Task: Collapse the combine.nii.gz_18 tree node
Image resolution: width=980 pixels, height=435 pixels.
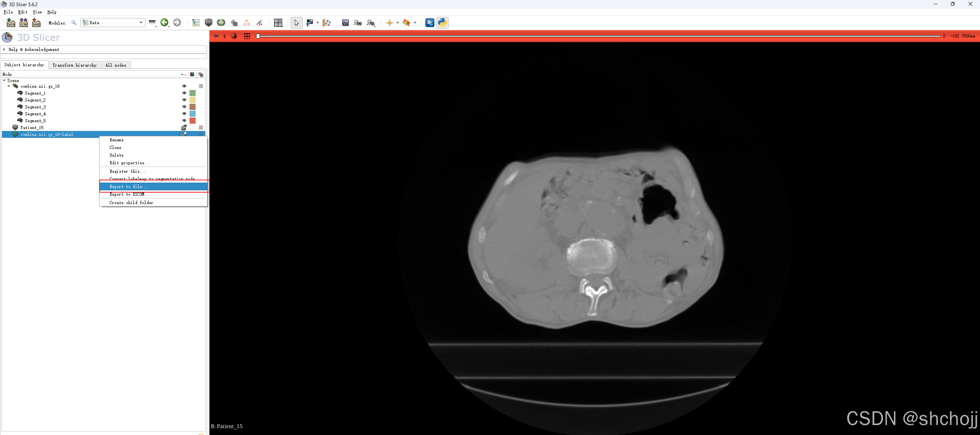Action: (x=9, y=86)
